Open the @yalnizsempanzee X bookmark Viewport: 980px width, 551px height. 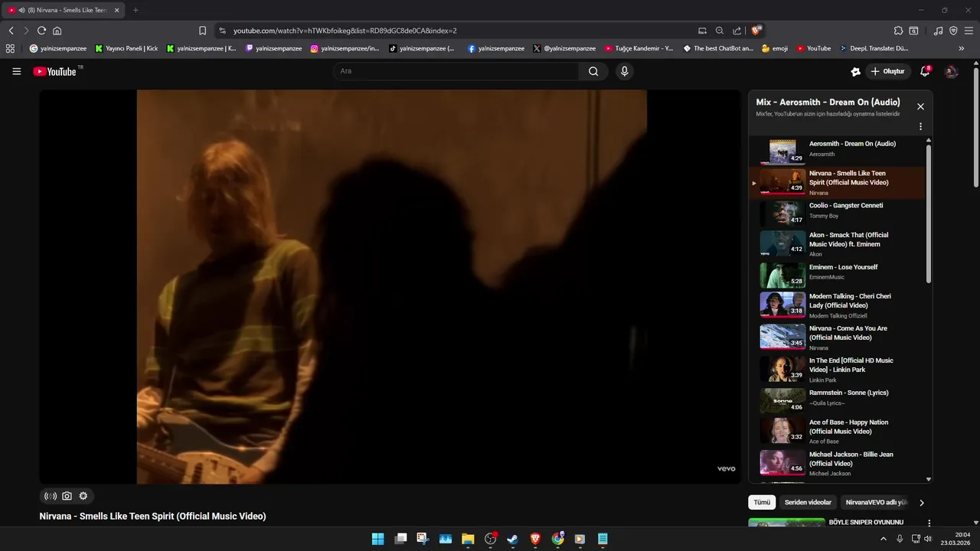coord(564,48)
